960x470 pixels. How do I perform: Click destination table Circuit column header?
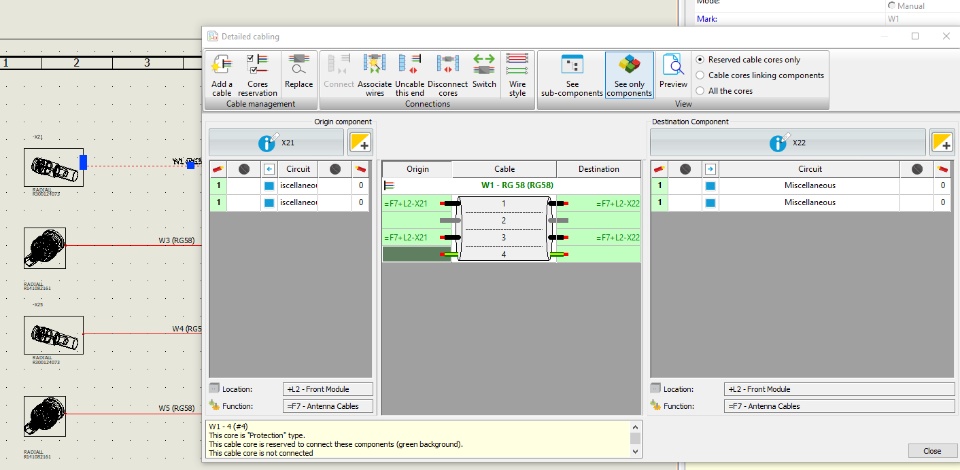pos(809,169)
